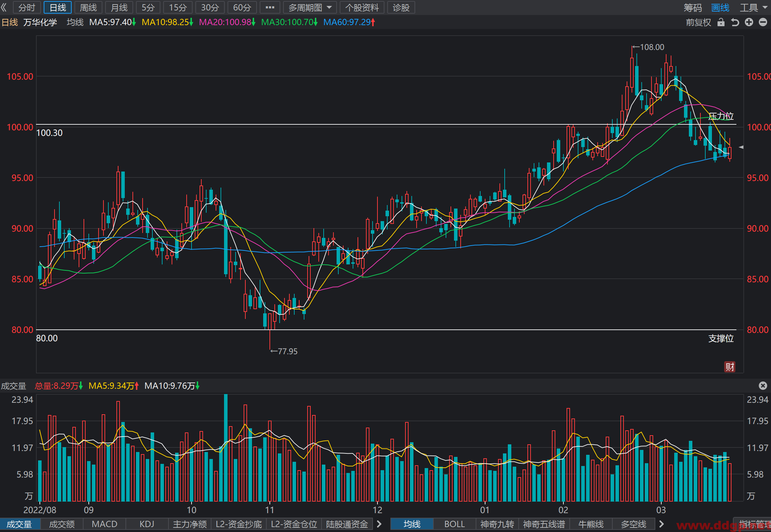Toggle the 前复权 price adjustment
The image size is (771, 532).
coord(698,23)
